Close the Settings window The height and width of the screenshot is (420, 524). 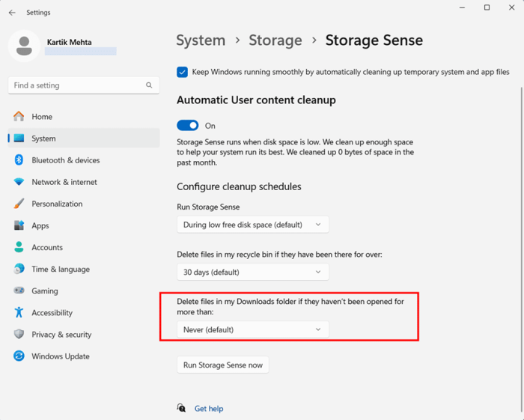click(x=511, y=7)
